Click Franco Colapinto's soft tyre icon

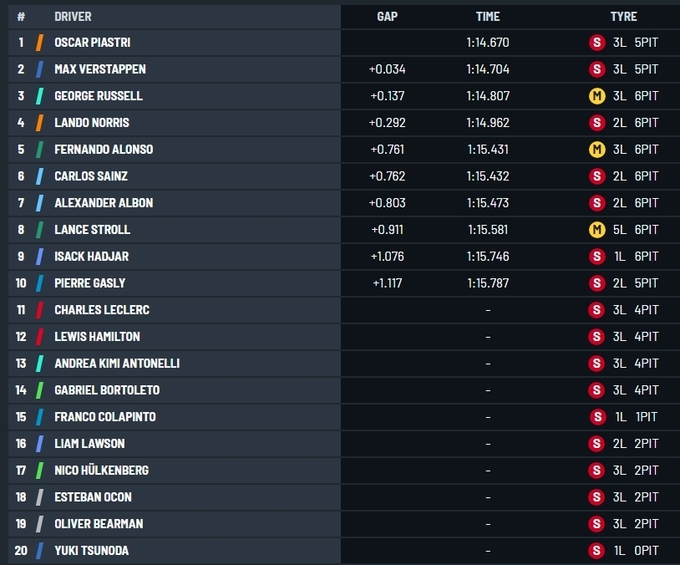tap(597, 417)
